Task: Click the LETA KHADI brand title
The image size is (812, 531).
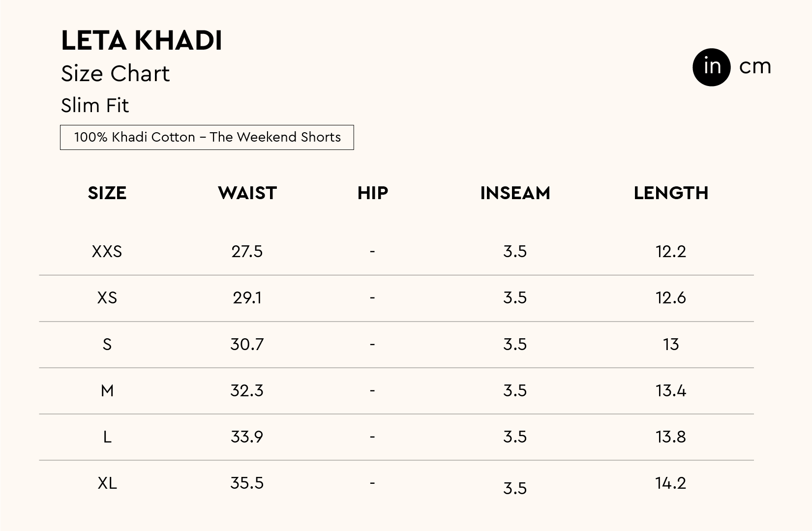Action: (142, 40)
